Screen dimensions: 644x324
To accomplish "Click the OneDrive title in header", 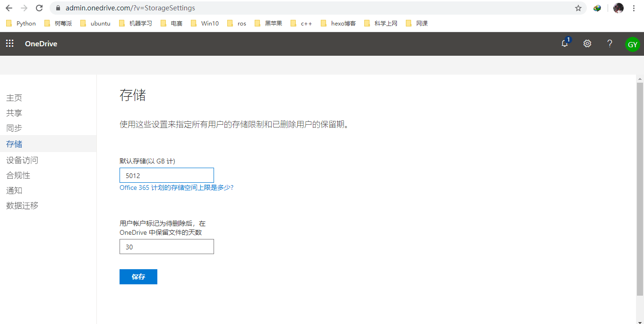I will pyautogui.click(x=41, y=43).
